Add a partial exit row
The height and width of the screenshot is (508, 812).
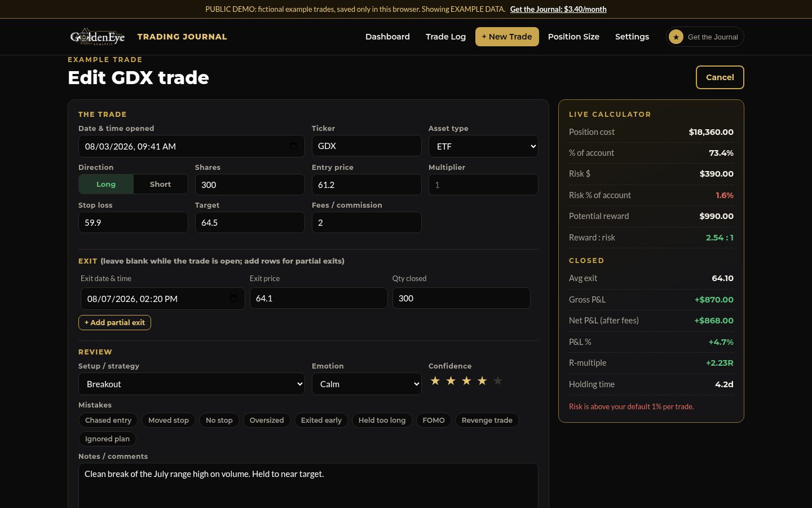coord(114,322)
